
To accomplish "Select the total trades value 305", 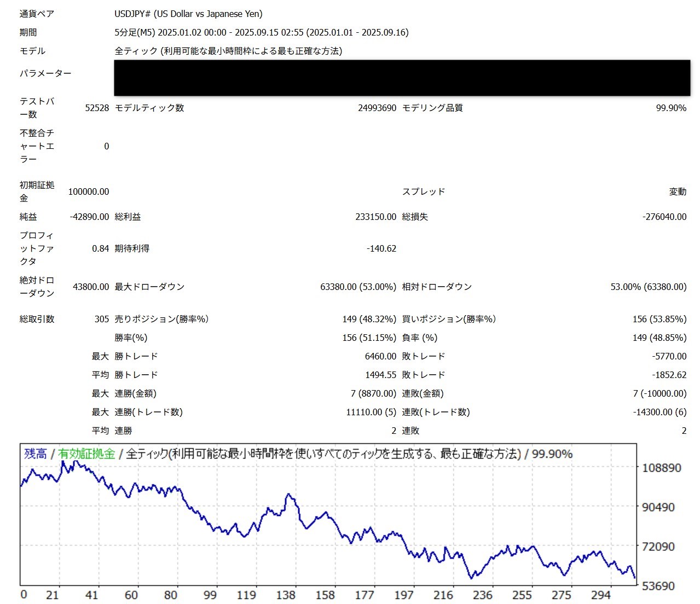I will [x=102, y=319].
